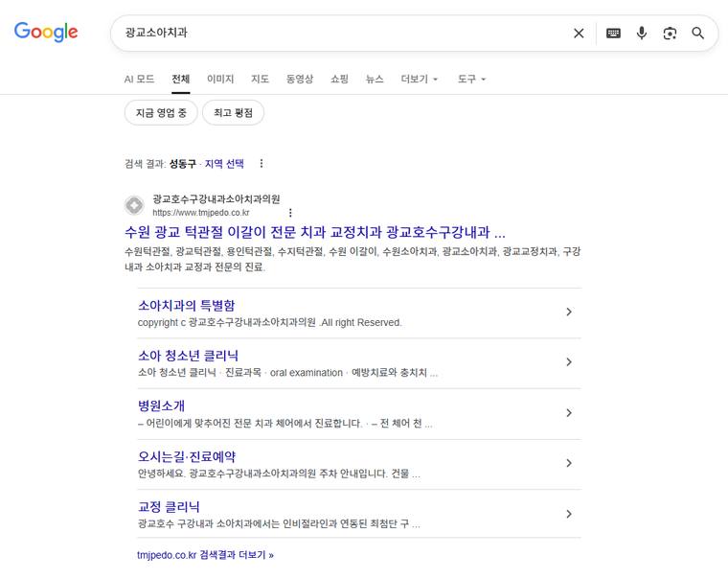Open the 교정 클리닉 sitelink

pos(169,506)
